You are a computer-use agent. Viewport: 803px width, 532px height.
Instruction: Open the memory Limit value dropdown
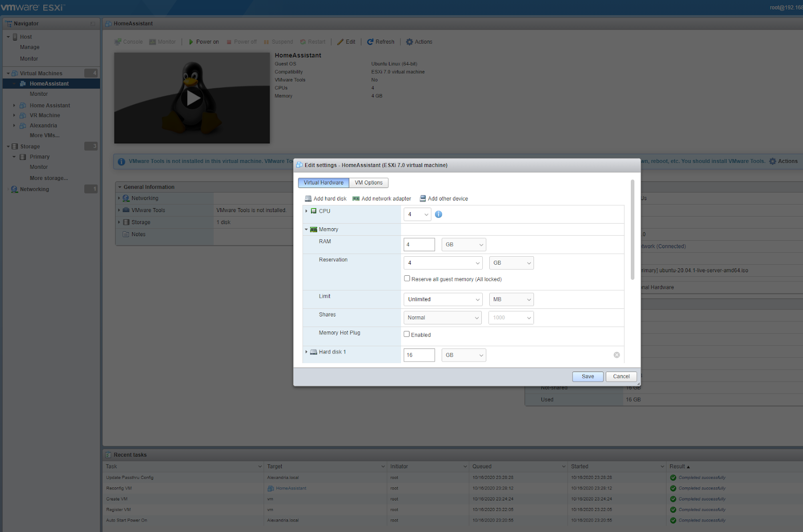click(x=443, y=299)
